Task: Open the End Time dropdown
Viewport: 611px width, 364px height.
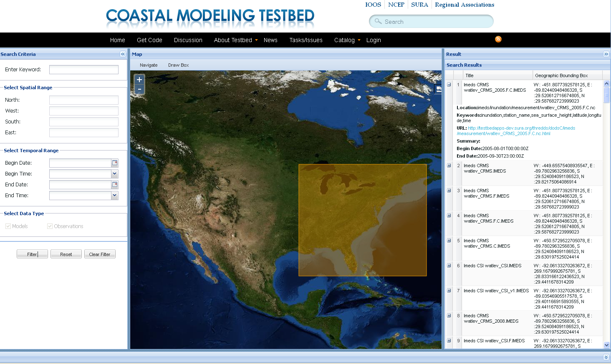Action: pyautogui.click(x=115, y=196)
